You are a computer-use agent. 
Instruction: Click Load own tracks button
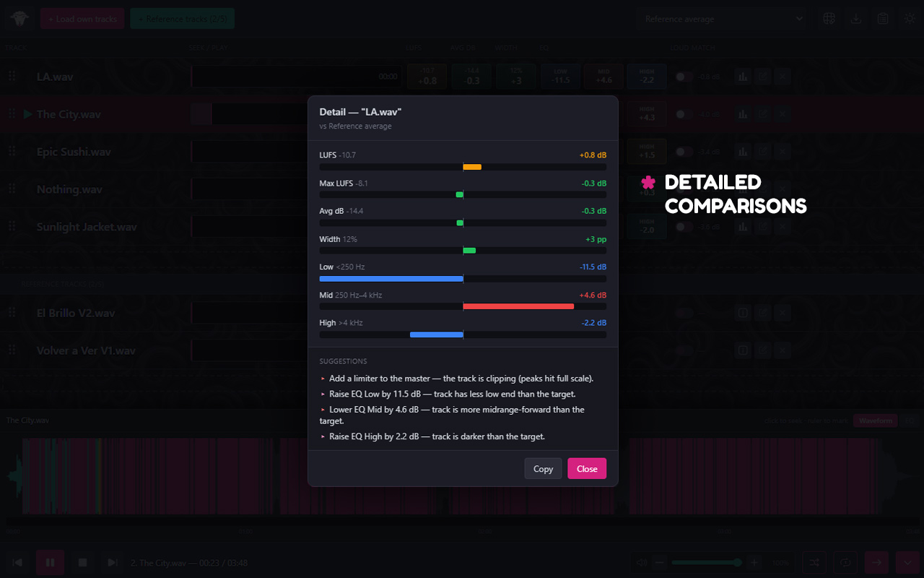(x=82, y=19)
